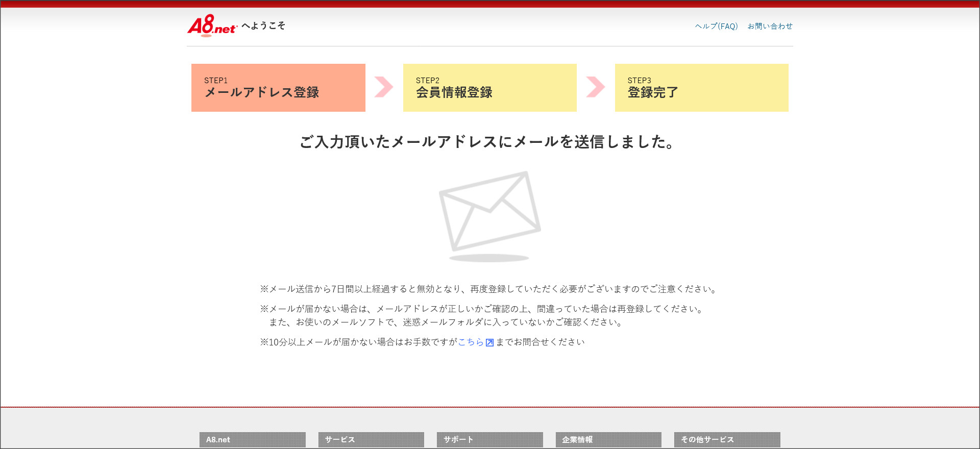Open the 企業情報 footer heading
This screenshot has height=449, width=980.
(x=608, y=440)
